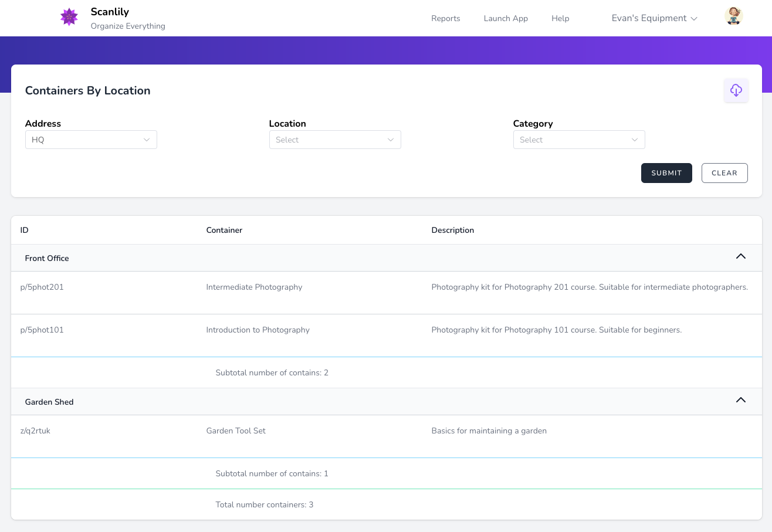772x532 pixels.
Task: Click the Garden Tool Set container
Action: [x=236, y=431]
